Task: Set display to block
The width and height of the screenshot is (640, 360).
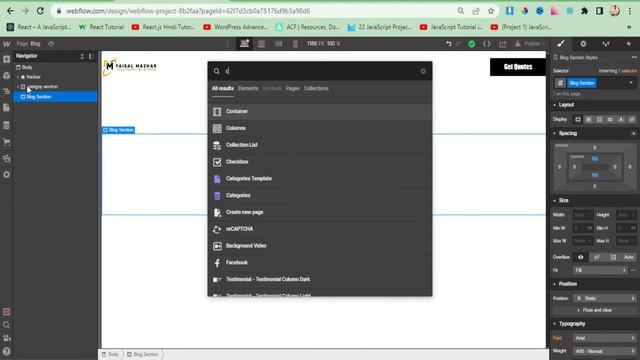Action: click(x=578, y=120)
